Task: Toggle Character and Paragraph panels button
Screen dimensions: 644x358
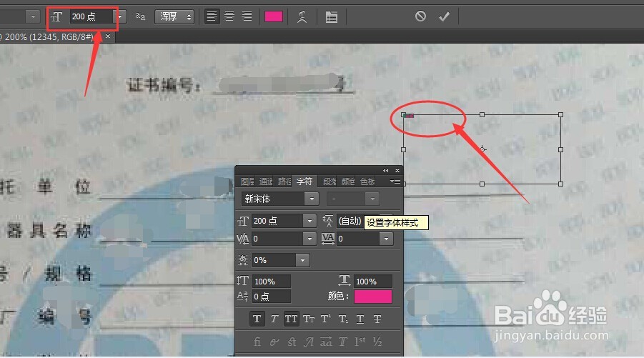Action: [x=331, y=17]
